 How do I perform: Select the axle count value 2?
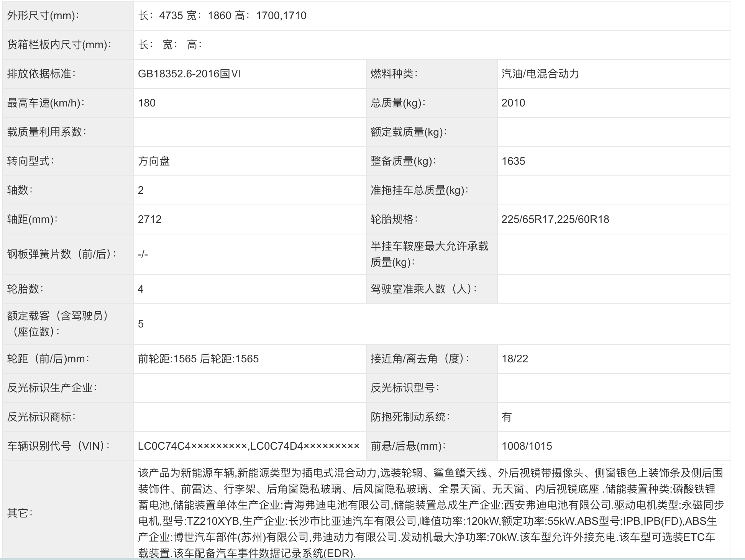[x=141, y=190]
